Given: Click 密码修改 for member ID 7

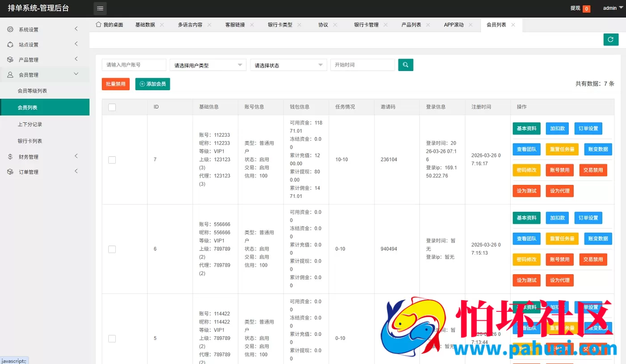Looking at the screenshot, I should [x=527, y=170].
